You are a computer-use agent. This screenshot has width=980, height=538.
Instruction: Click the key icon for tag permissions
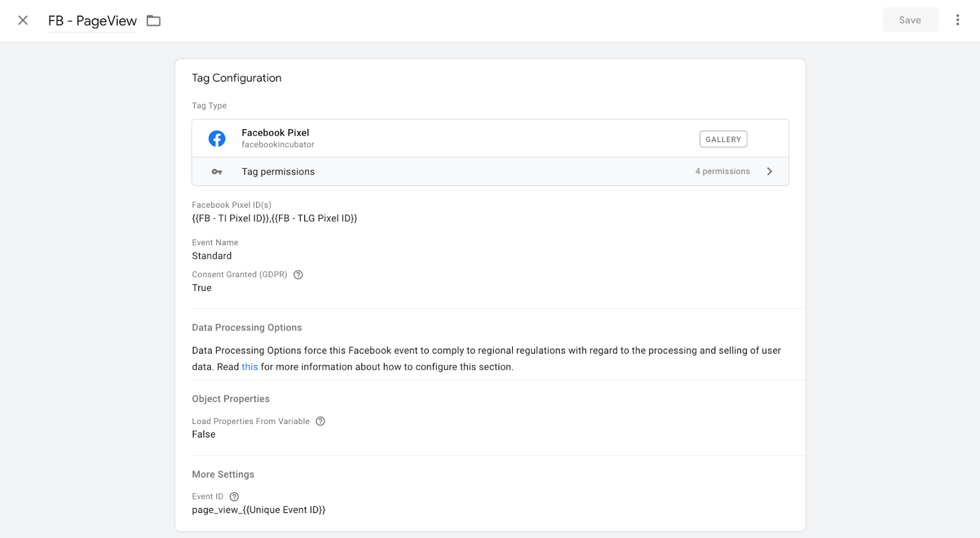pos(217,172)
